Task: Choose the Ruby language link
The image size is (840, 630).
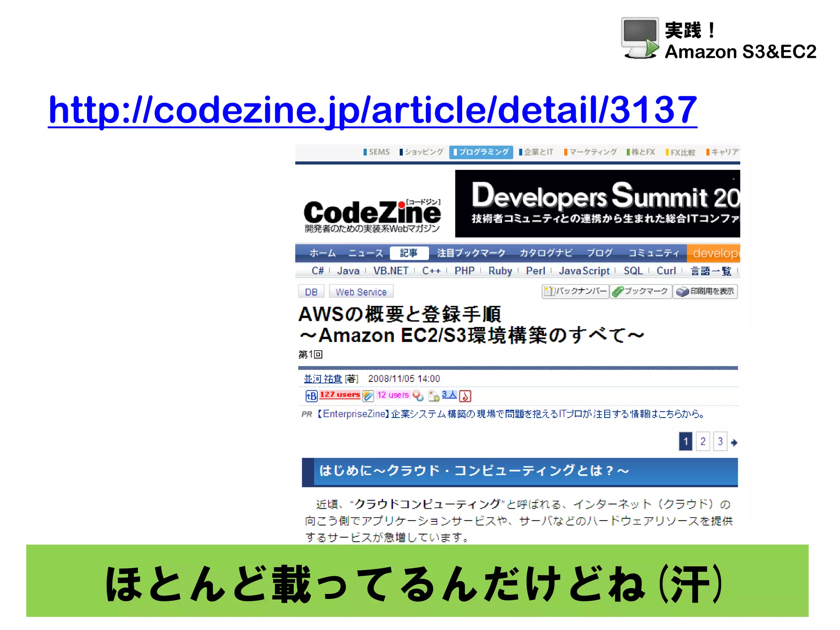Action: pyautogui.click(x=500, y=271)
